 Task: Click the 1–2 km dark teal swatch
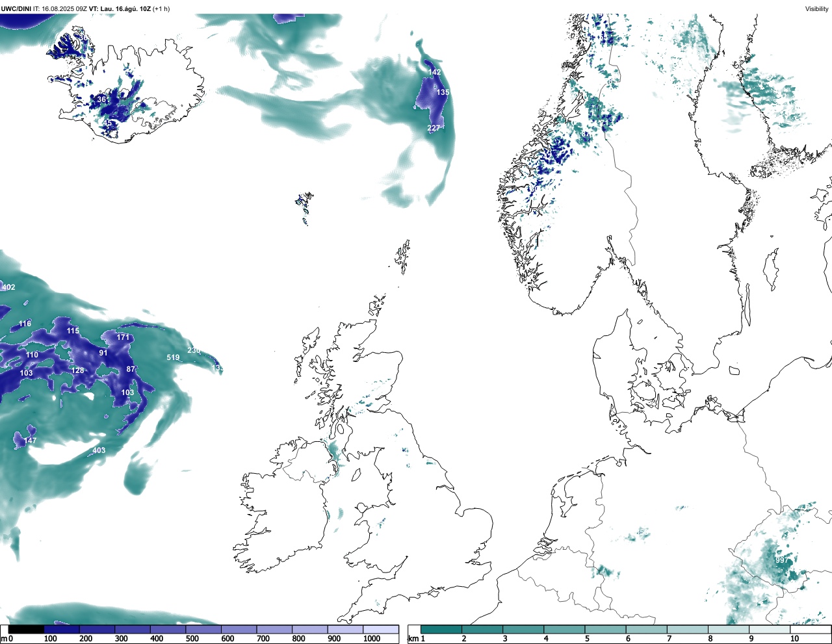tap(441, 629)
